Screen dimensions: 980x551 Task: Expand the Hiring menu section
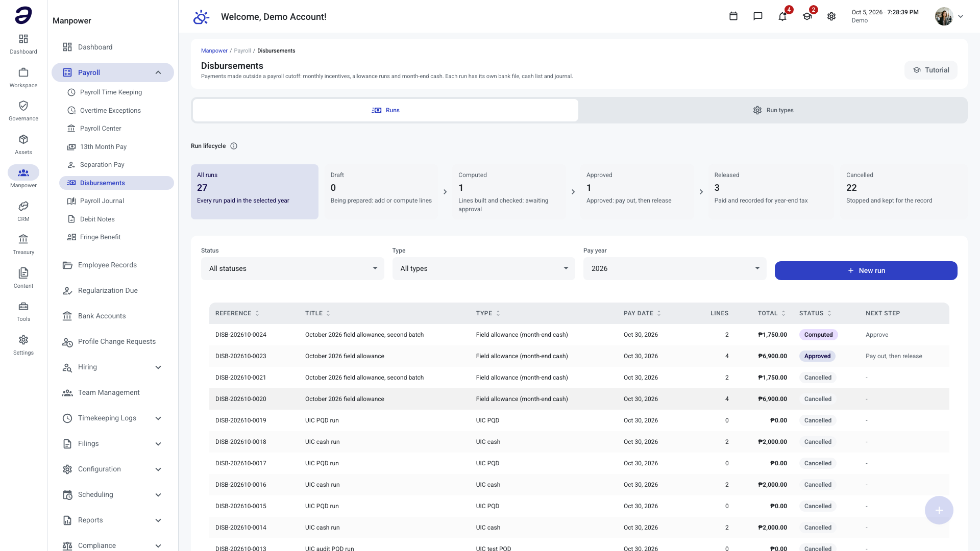coord(158,367)
